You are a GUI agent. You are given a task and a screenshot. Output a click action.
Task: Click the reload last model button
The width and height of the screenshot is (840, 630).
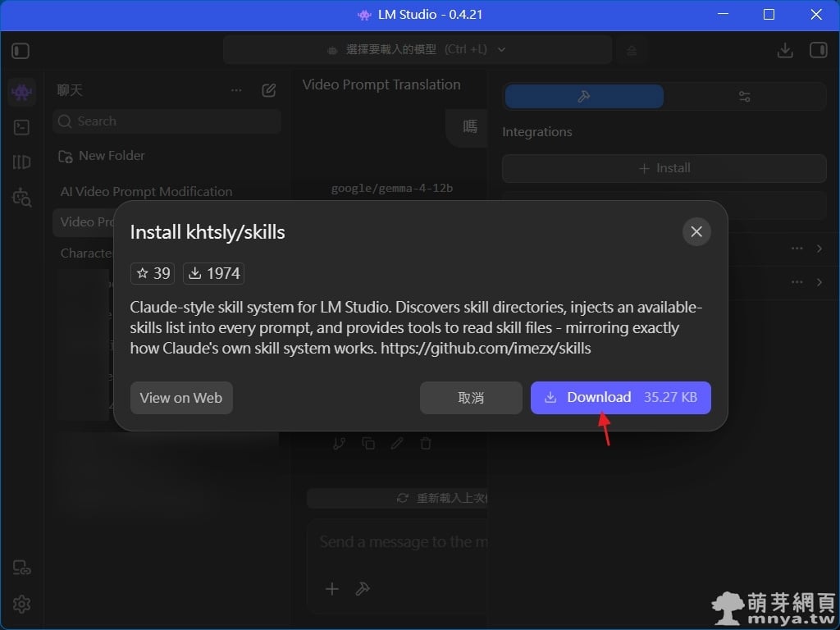(x=398, y=498)
